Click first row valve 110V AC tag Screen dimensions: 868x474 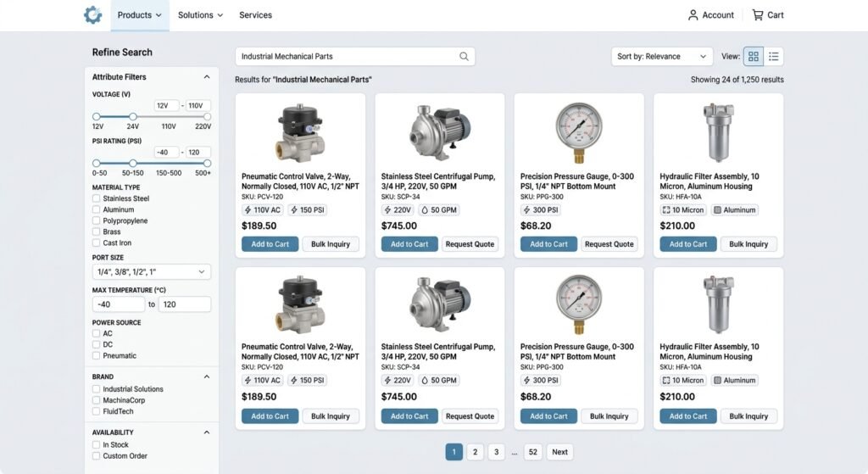(263, 210)
